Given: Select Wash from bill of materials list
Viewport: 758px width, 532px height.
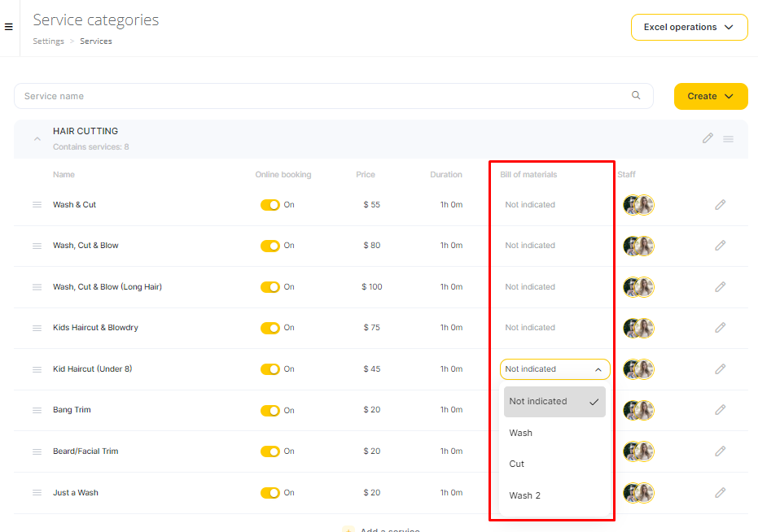Looking at the screenshot, I should (x=521, y=433).
